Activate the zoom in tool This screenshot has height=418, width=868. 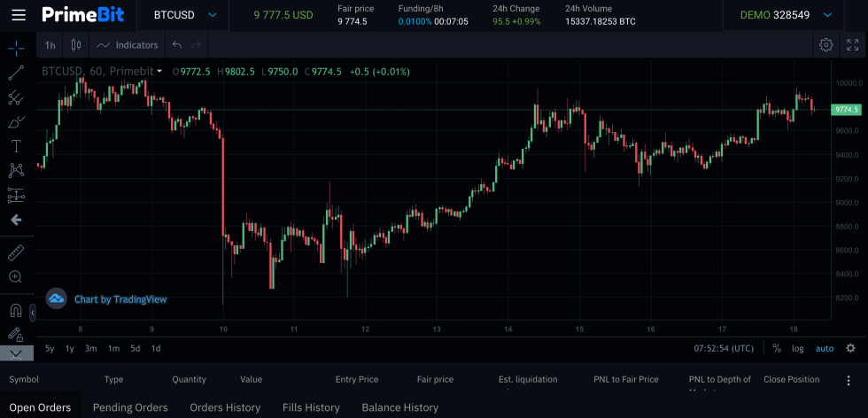point(15,277)
